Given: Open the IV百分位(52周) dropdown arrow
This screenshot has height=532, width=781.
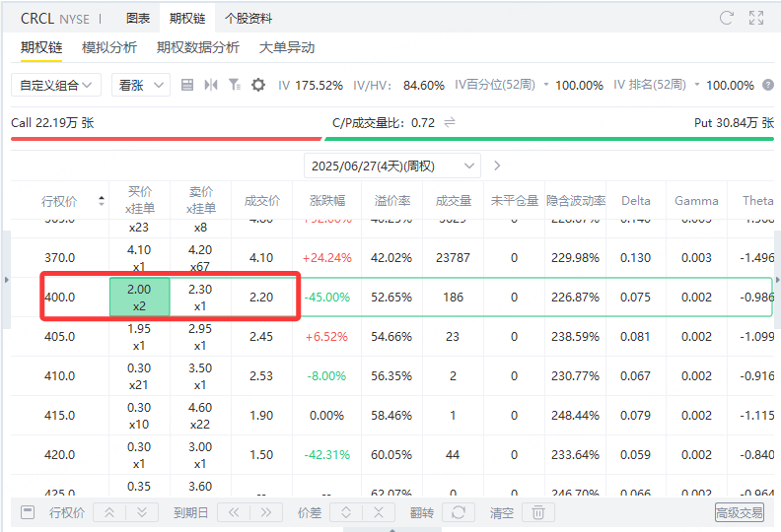Looking at the screenshot, I should [x=546, y=85].
